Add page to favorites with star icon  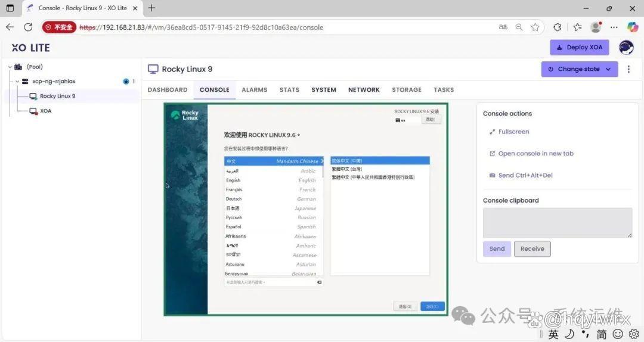[535, 27]
